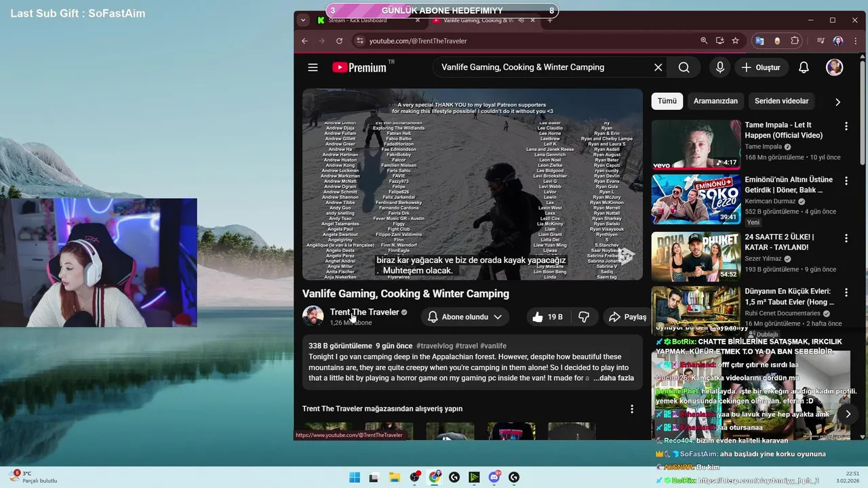Open Chrome three-dot menu
Image resolution: width=868 pixels, height=488 pixels.
[x=855, y=41]
